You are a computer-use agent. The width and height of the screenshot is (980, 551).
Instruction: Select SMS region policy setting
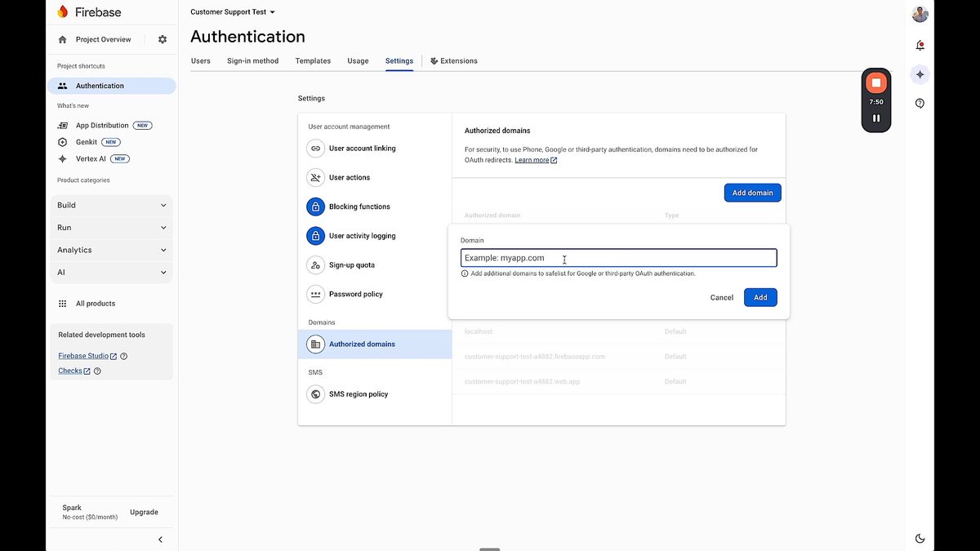(x=375, y=394)
